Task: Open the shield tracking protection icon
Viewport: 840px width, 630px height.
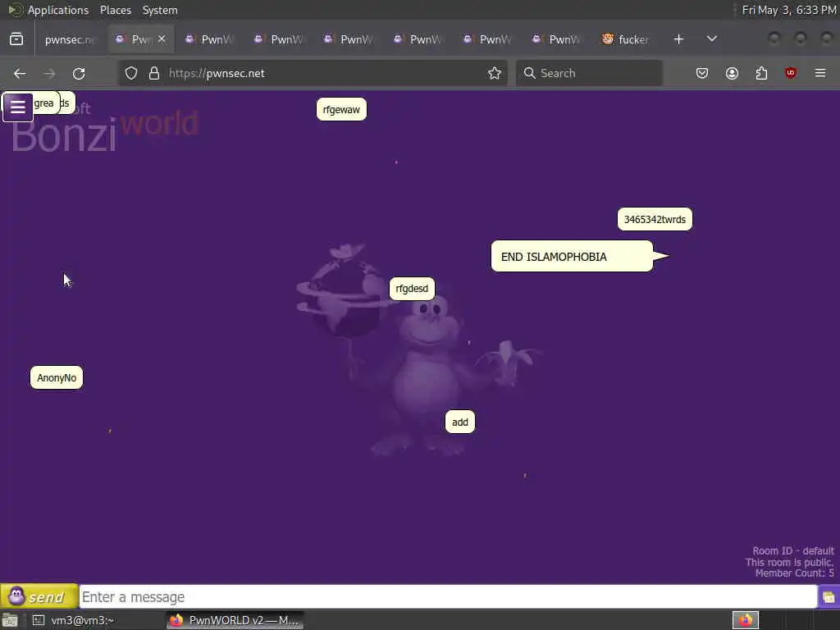Action: 131,73
